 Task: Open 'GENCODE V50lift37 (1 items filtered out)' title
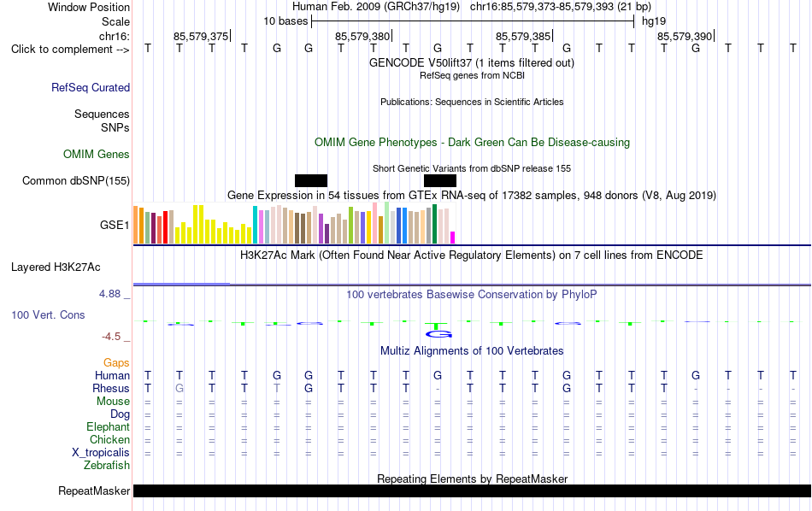pos(471,62)
